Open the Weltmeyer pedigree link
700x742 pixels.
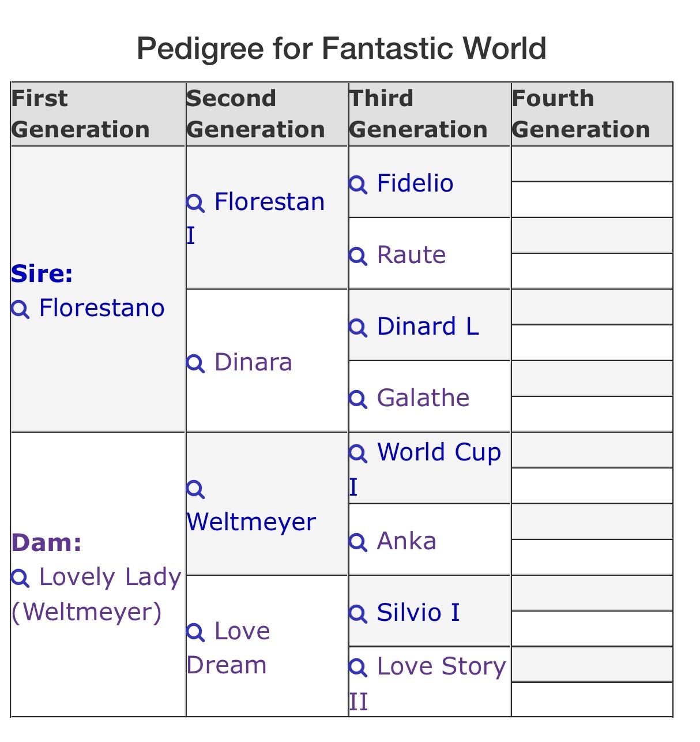pyautogui.click(x=251, y=522)
